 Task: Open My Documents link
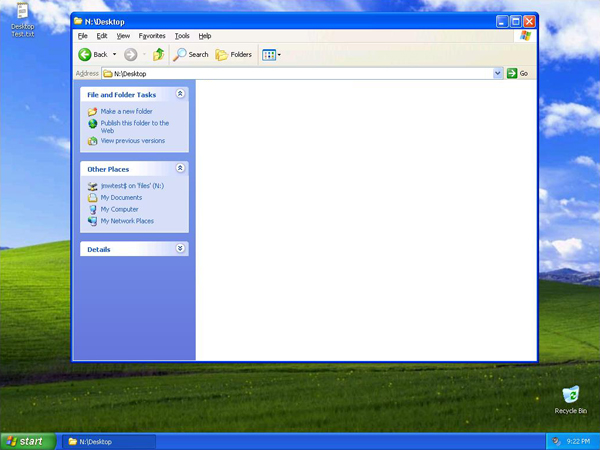pyautogui.click(x=121, y=198)
